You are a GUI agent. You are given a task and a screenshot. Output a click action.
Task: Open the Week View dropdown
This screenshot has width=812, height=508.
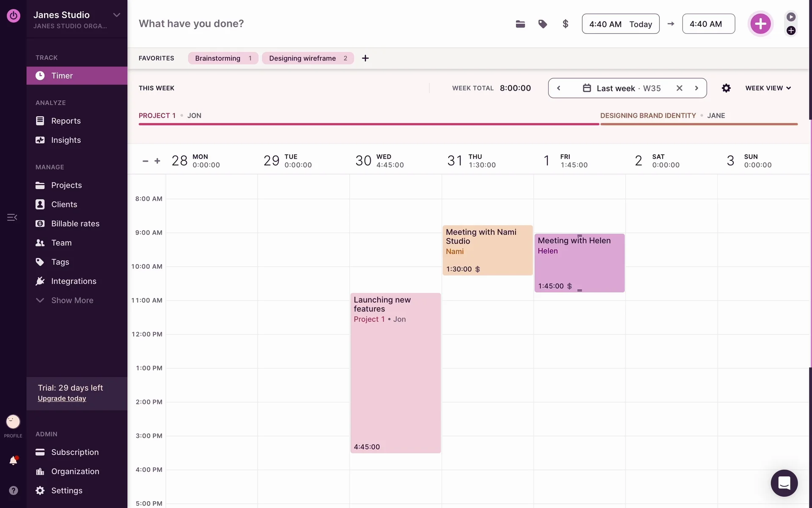(x=768, y=88)
